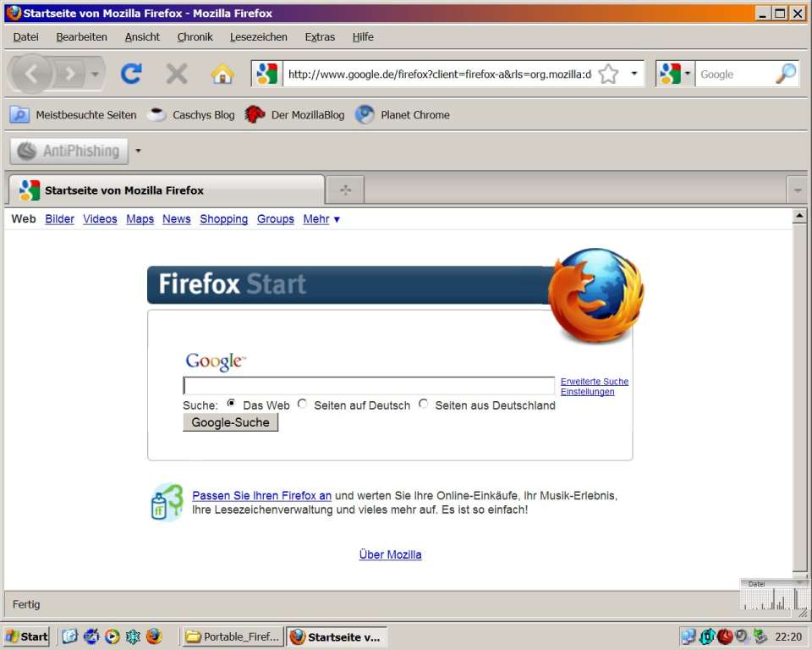Viewport: 812px width, 650px height.
Task: Expand the address bar URL history dropdown
Action: [634, 74]
